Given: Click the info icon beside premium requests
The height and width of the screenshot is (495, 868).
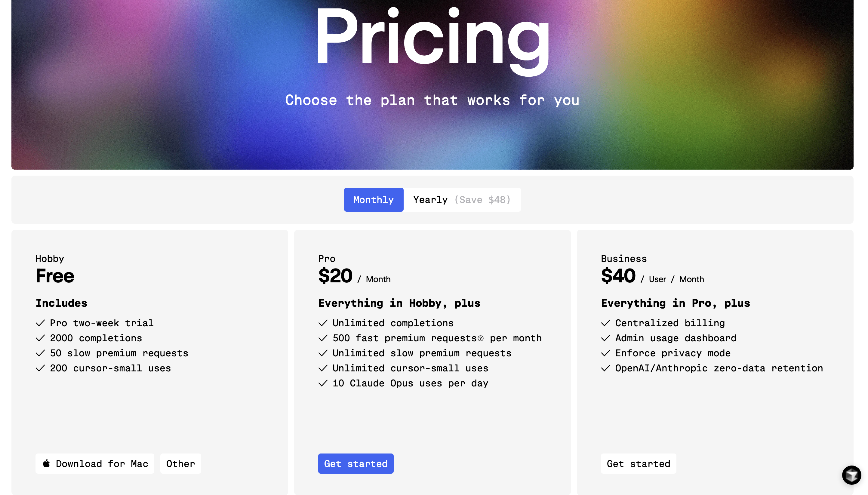Looking at the screenshot, I should [480, 339].
